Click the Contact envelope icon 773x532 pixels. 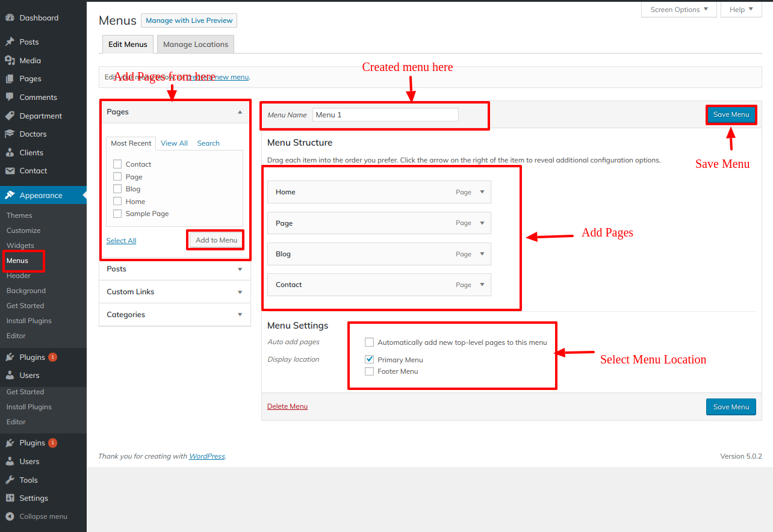tap(10, 171)
